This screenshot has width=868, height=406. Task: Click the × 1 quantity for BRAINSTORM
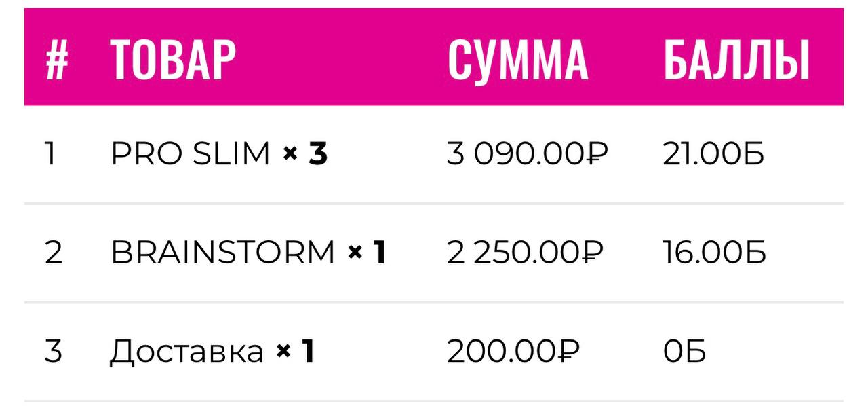[367, 253]
